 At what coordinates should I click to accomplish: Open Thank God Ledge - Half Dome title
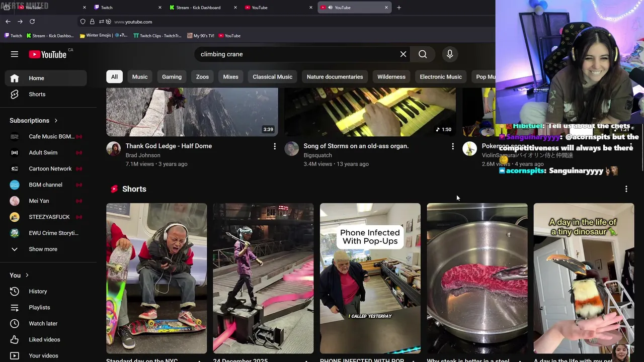pyautogui.click(x=169, y=146)
